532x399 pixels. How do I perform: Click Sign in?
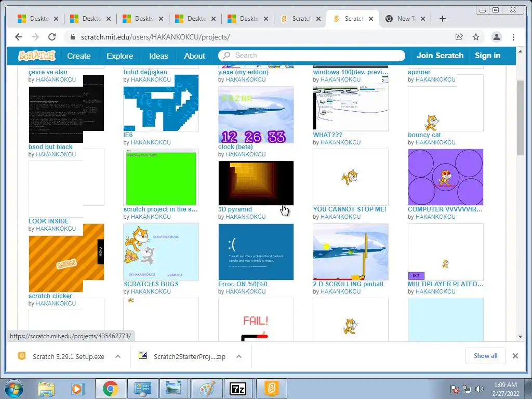(487, 56)
